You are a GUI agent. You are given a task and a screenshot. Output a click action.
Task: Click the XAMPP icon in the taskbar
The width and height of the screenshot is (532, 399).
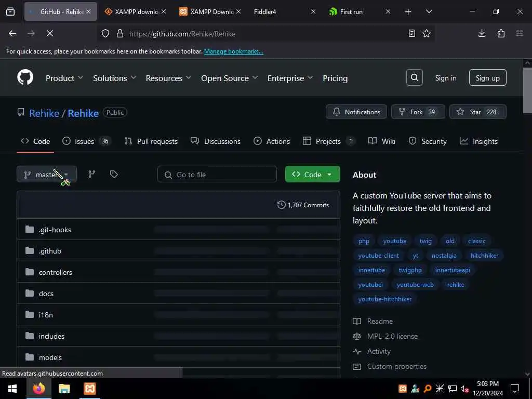click(x=90, y=389)
